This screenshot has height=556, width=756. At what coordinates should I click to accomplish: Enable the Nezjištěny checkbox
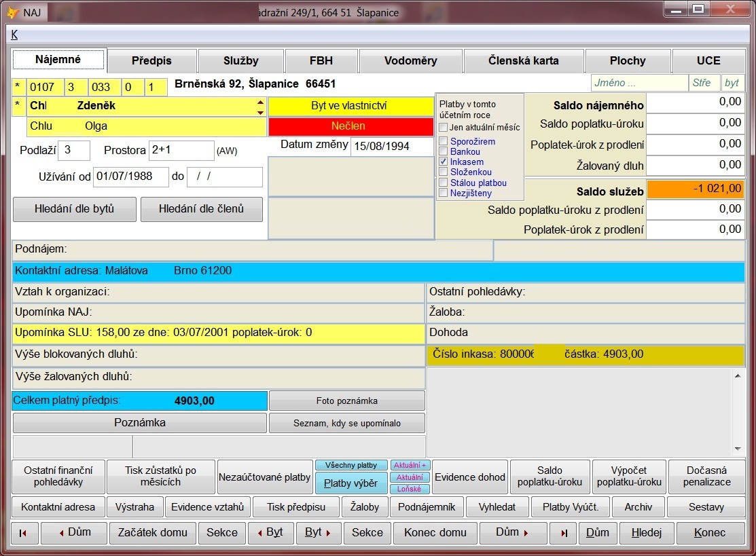pos(444,193)
